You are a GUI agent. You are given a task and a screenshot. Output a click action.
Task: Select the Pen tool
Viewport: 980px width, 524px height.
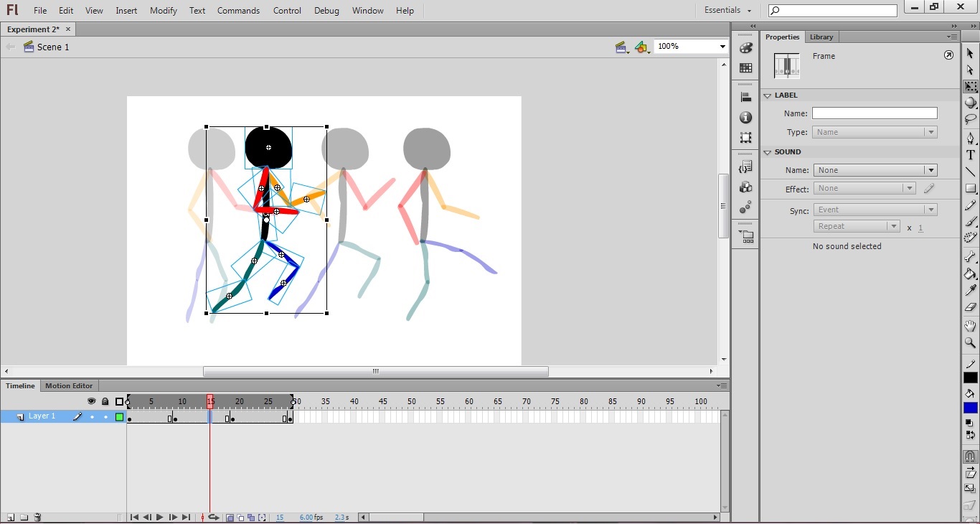coord(970,138)
